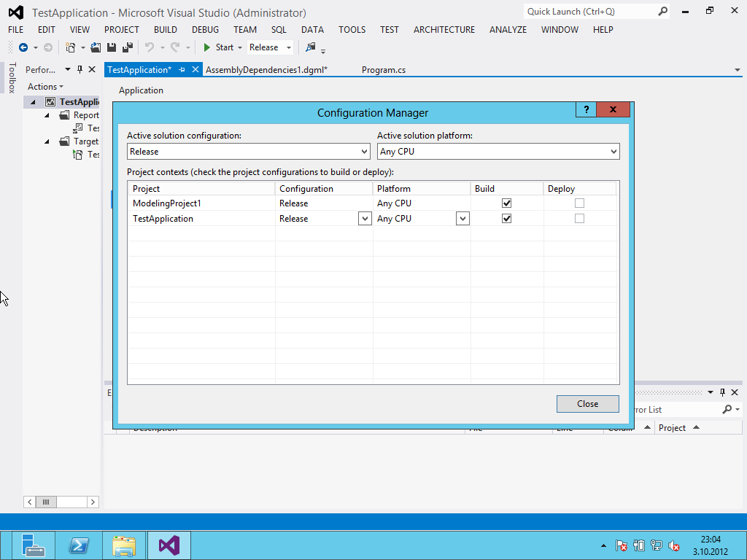
Task: Open the Actions dropdown in Performance Explorer
Action: [x=45, y=87]
